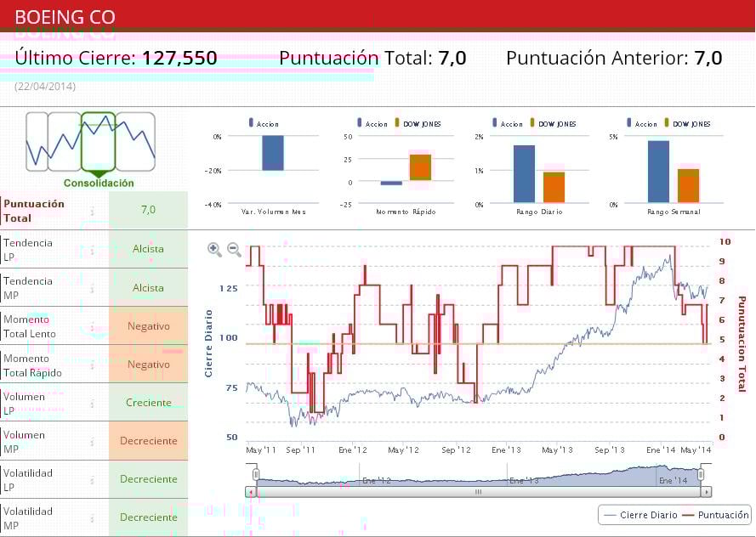This screenshot has height=537, width=756.
Task: Click the left handle of the range navigator
Action: pos(256,475)
